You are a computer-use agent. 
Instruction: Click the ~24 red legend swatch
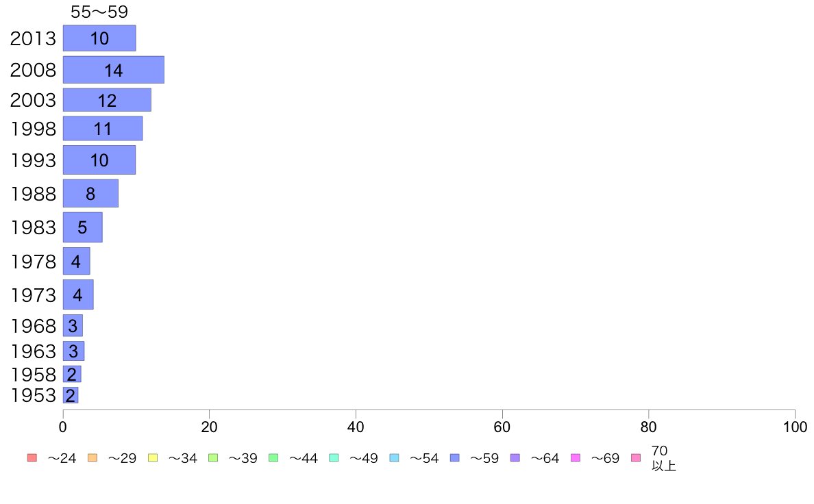point(32,458)
